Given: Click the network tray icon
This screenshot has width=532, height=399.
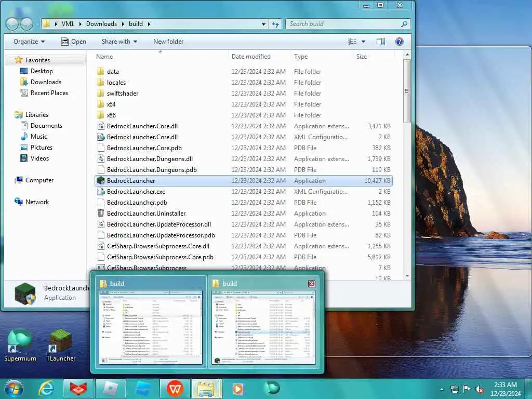Looking at the screenshot, I should pyautogui.click(x=454, y=389).
